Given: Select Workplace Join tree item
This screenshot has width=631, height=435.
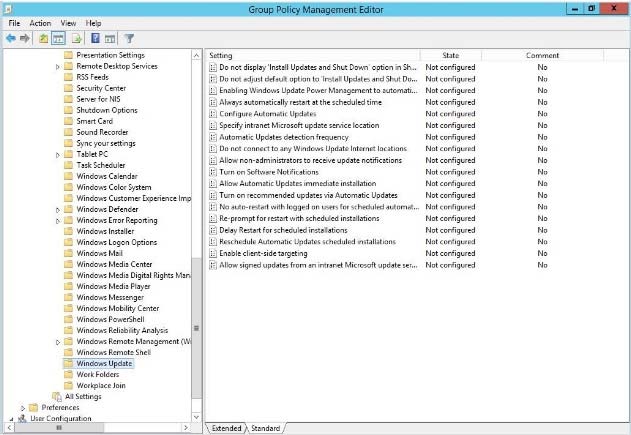Looking at the screenshot, I should [x=101, y=386].
